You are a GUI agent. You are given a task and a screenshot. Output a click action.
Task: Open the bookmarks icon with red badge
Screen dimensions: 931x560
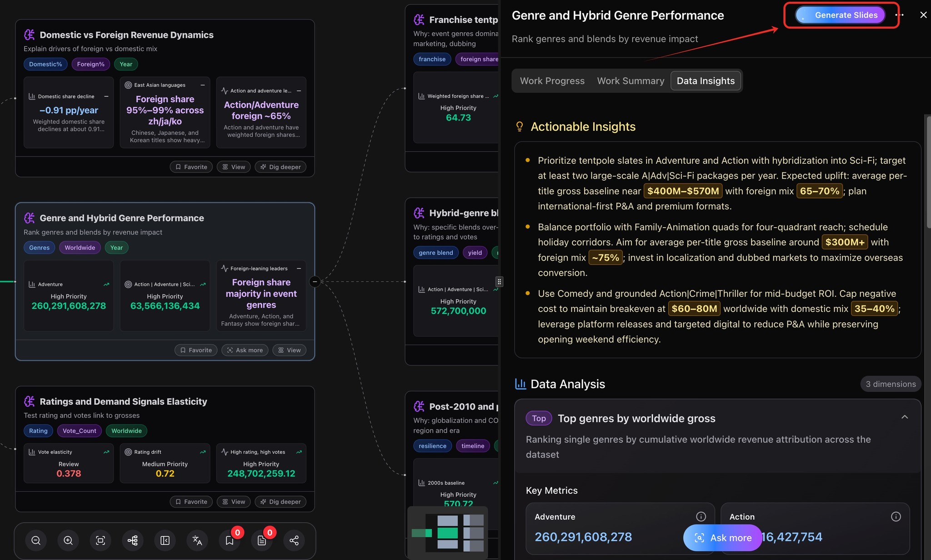[230, 540]
